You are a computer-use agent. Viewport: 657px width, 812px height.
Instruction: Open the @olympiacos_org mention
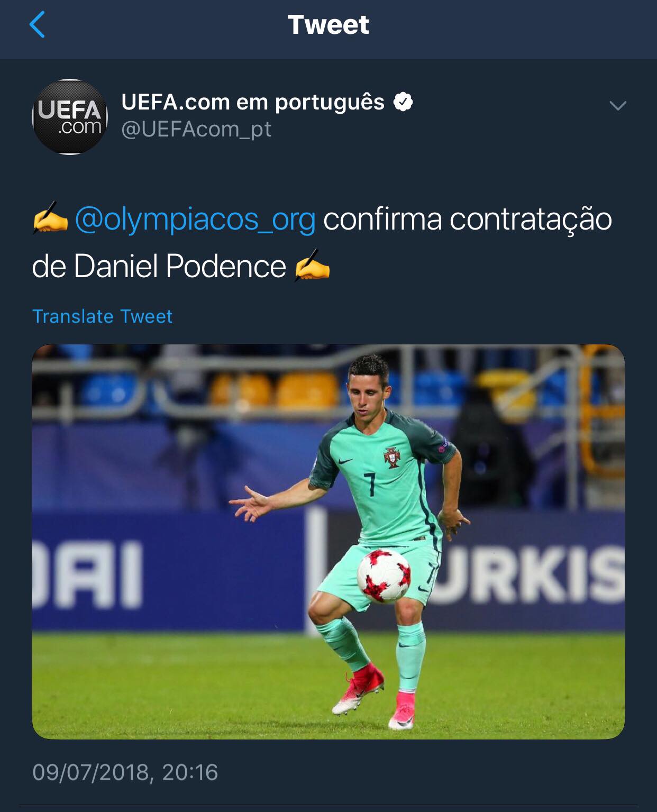pos(195,219)
